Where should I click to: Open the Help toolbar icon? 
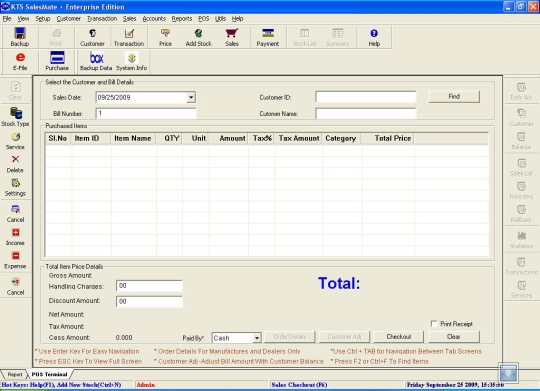[x=374, y=37]
